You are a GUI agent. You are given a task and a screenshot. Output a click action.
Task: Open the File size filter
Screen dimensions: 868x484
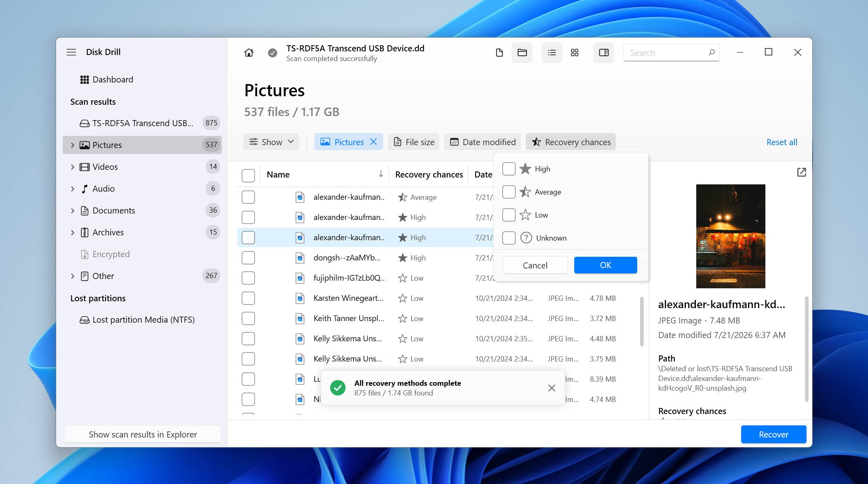pyautogui.click(x=414, y=142)
